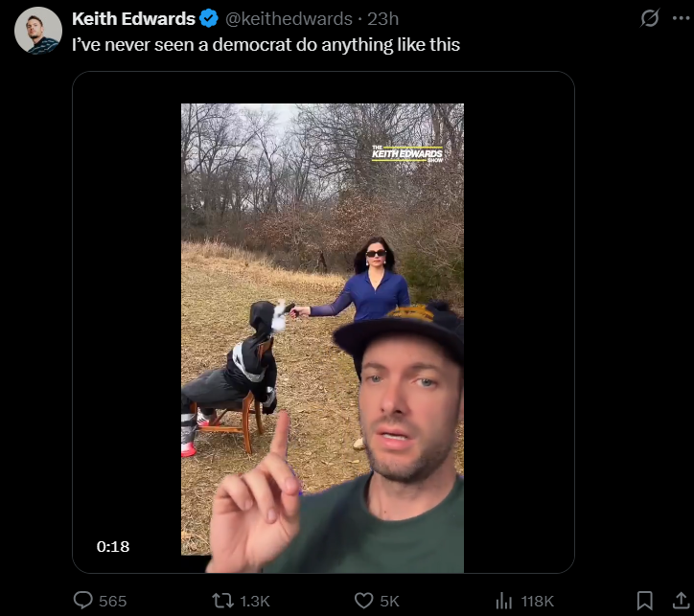Play the embedded video
This screenshot has height=616, width=694.
pos(323,330)
